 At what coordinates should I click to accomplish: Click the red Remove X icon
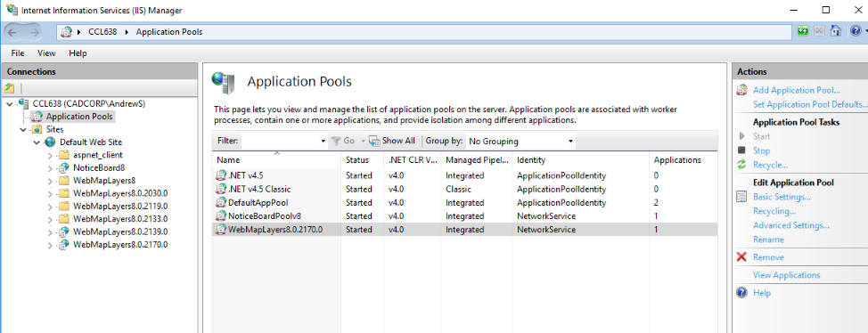pos(741,257)
